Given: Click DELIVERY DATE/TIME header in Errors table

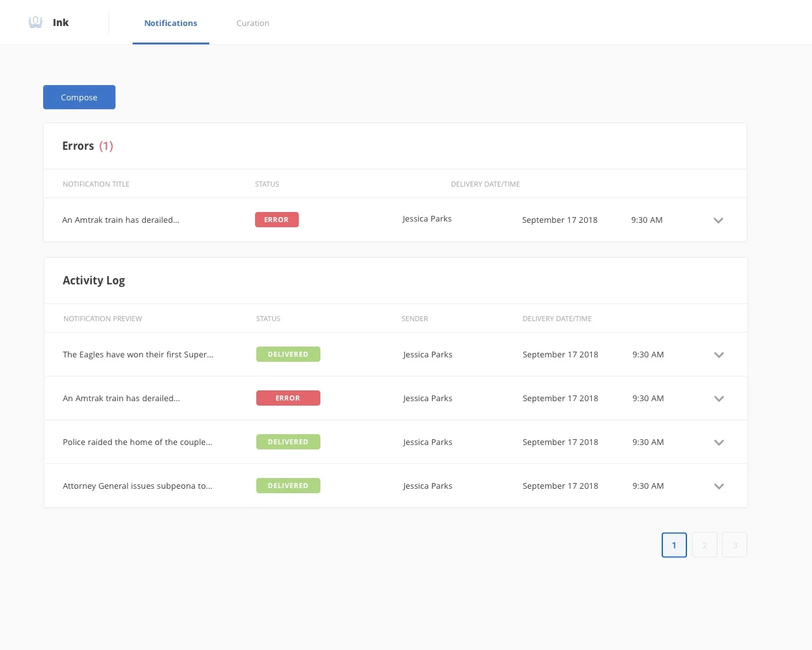Looking at the screenshot, I should (485, 184).
